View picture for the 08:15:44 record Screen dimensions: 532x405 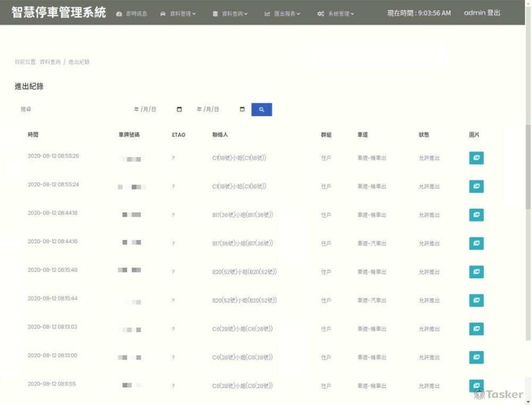coord(476,301)
